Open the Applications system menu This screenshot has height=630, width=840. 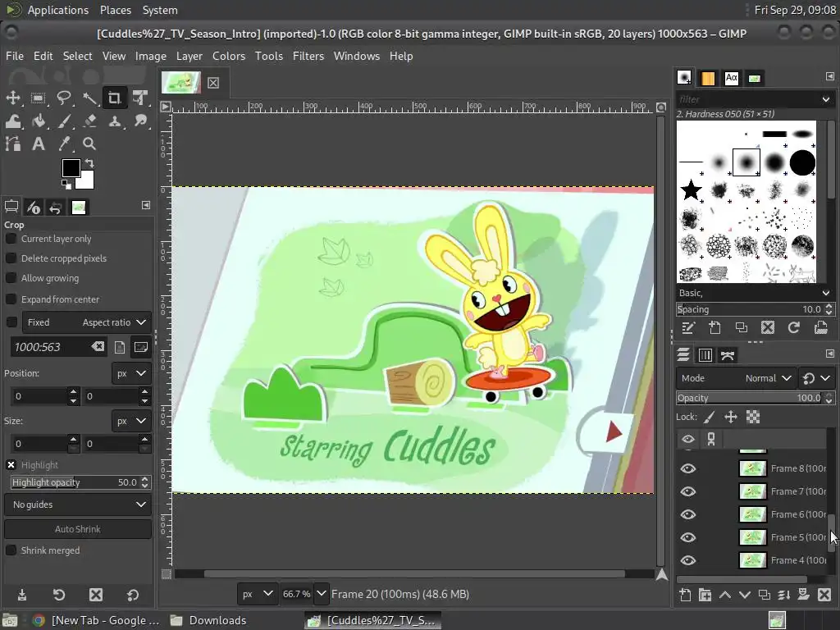click(58, 10)
